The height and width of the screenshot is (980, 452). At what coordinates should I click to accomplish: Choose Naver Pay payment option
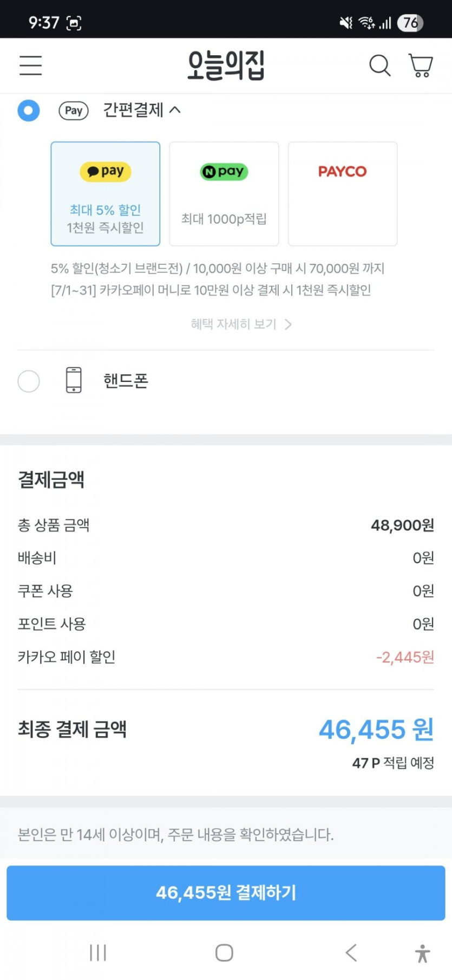pyautogui.click(x=224, y=193)
